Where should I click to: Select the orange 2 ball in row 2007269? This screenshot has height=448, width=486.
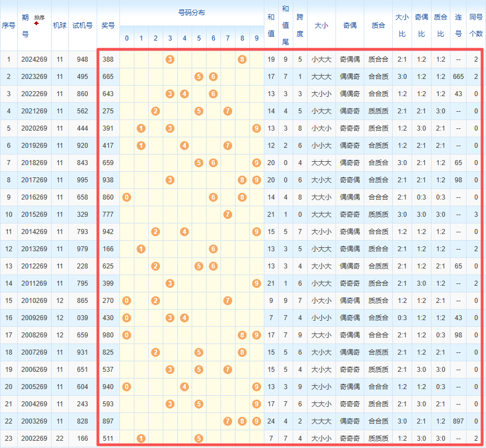[x=156, y=352]
